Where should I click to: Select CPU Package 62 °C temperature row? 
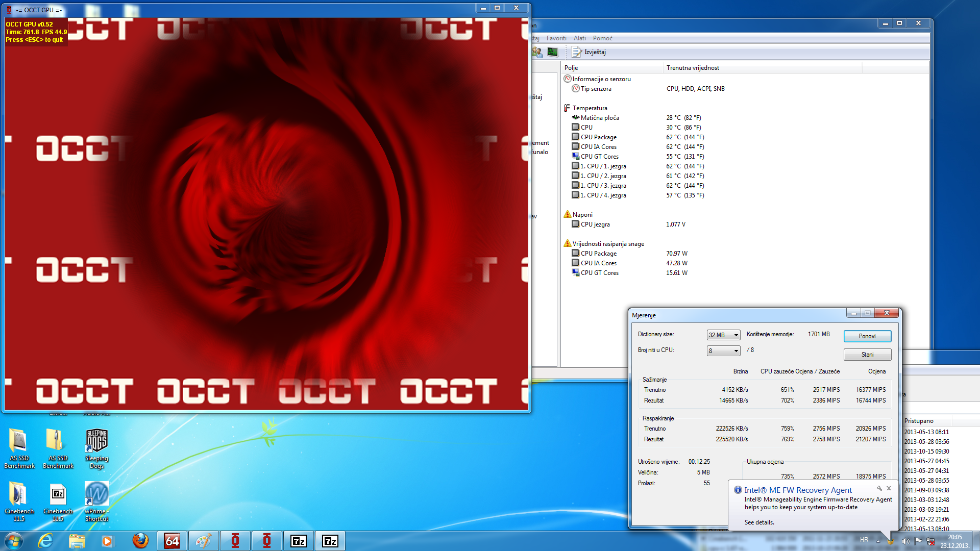(x=745, y=137)
